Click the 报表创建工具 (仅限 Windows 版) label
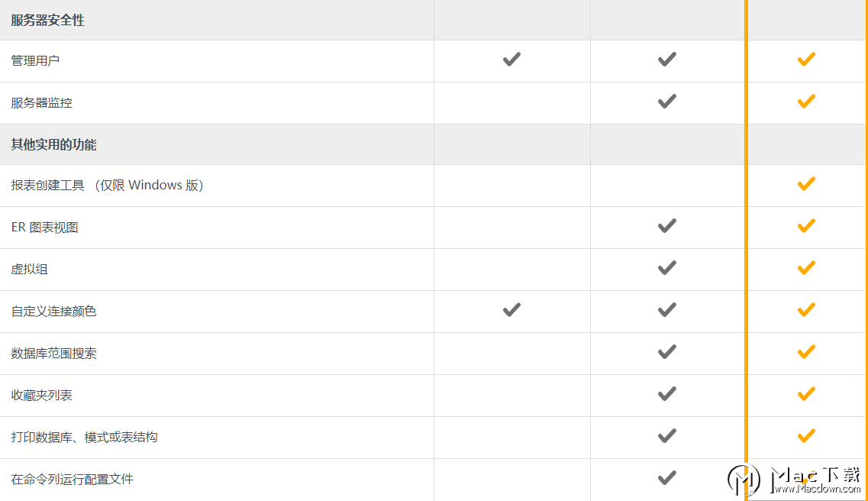This screenshot has width=868, height=501. coord(108,185)
